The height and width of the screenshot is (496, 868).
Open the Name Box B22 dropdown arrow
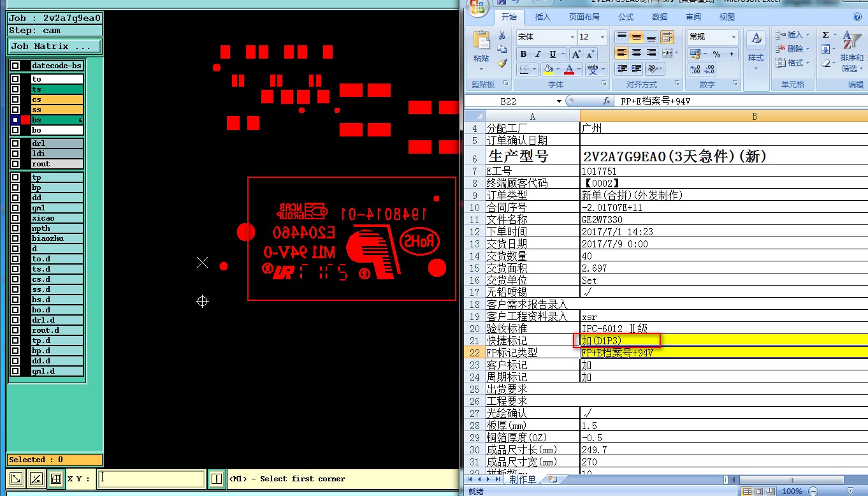[559, 101]
